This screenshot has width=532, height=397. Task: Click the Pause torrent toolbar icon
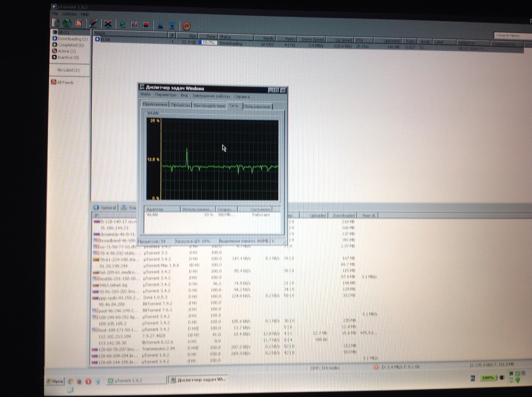[134, 25]
